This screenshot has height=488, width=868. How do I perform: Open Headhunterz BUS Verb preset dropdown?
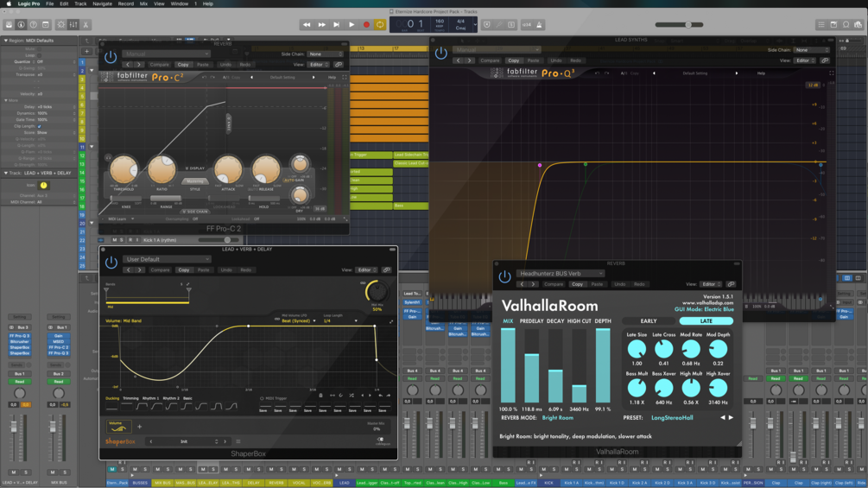(561, 273)
